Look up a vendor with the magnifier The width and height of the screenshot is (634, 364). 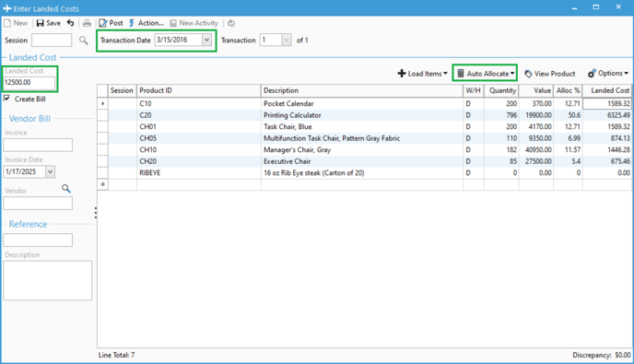(x=66, y=189)
